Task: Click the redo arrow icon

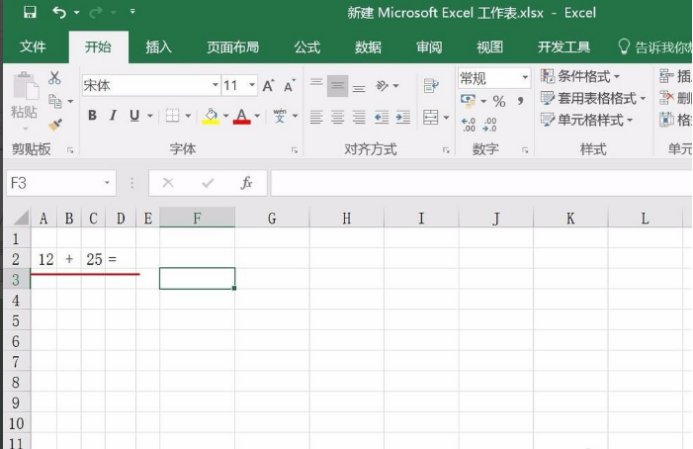Action: click(95, 12)
